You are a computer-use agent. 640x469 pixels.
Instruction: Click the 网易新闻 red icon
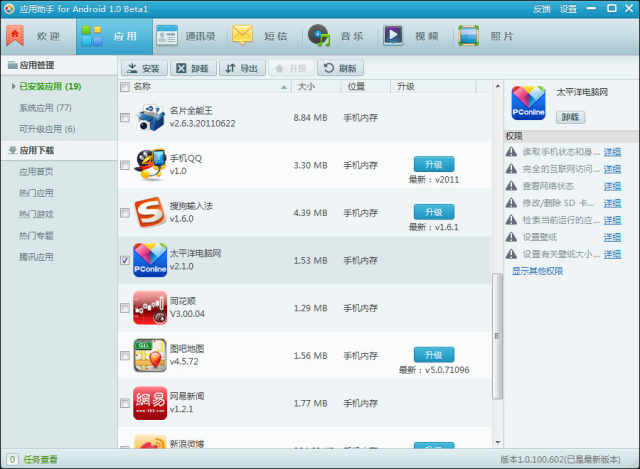point(150,403)
